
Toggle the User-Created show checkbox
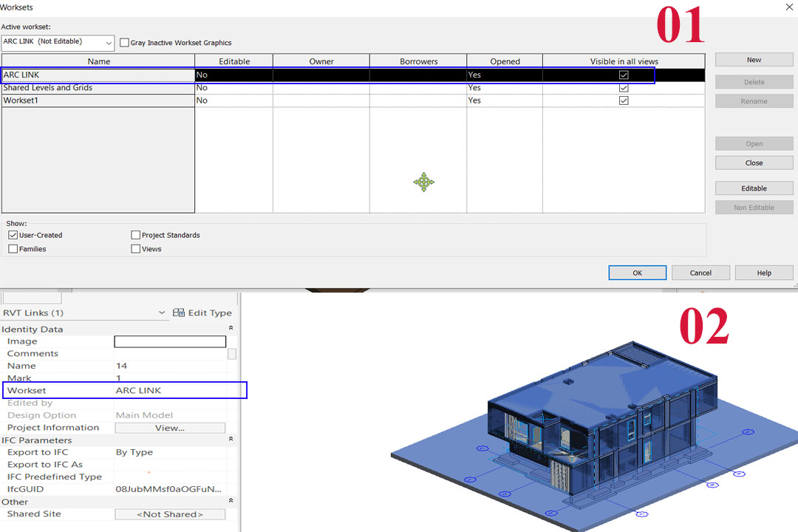pos(13,235)
